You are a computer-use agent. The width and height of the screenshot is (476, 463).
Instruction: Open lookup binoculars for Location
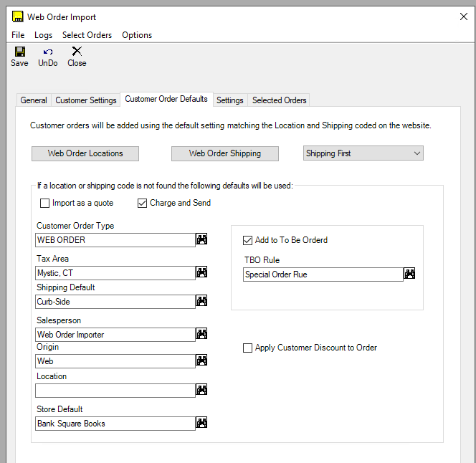(x=201, y=389)
